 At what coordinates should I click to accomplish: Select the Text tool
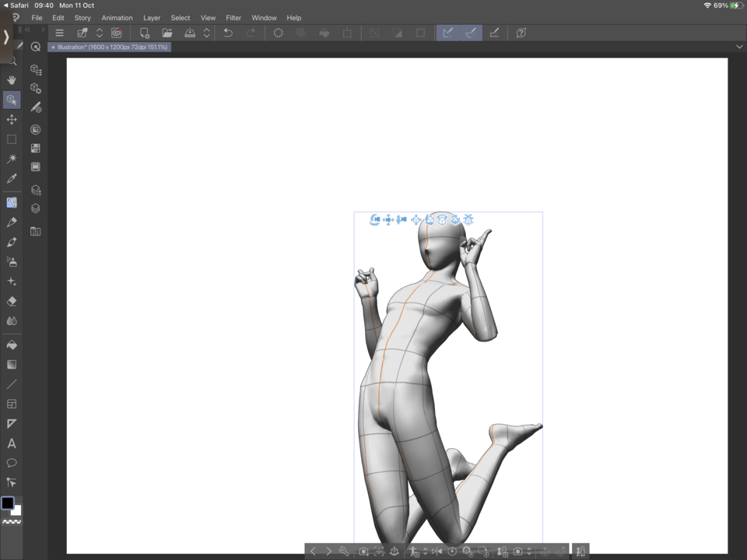click(x=12, y=444)
